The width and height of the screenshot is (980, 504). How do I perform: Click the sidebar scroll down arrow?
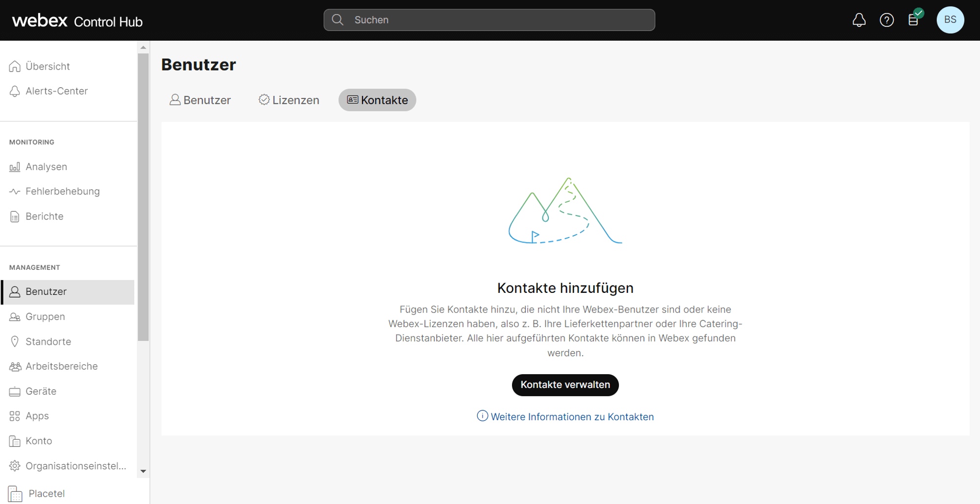click(x=143, y=471)
